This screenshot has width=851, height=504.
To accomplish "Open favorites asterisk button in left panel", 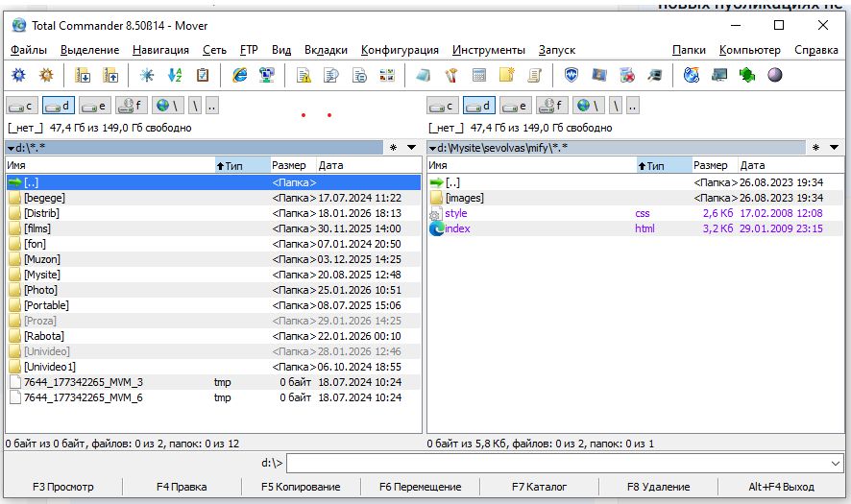I will (x=394, y=148).
